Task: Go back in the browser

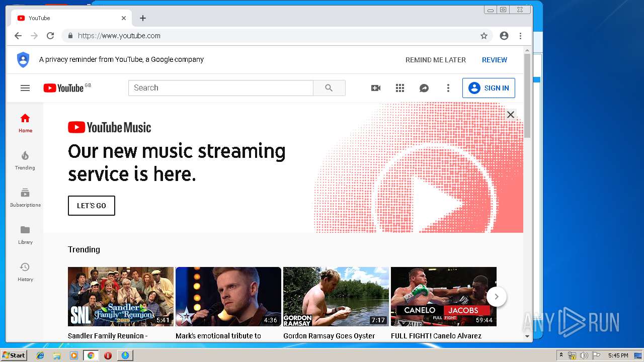Action: coord(18,36)
